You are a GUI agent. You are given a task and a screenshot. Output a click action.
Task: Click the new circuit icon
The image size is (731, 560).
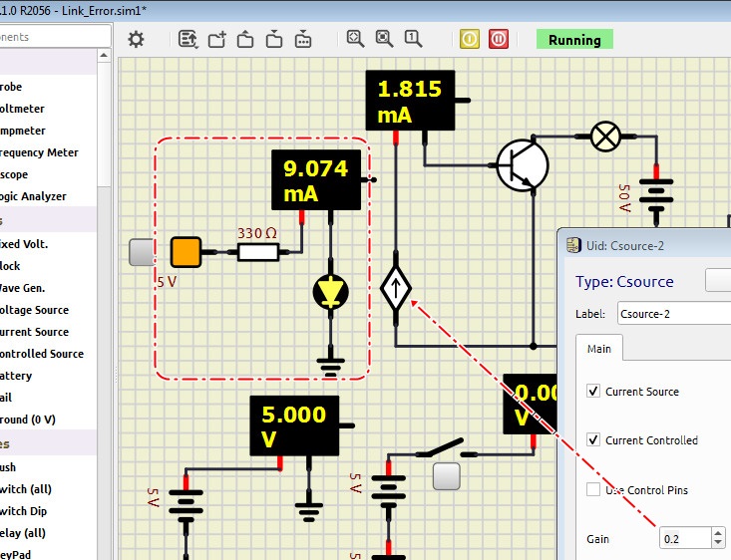tap(217, 39)
